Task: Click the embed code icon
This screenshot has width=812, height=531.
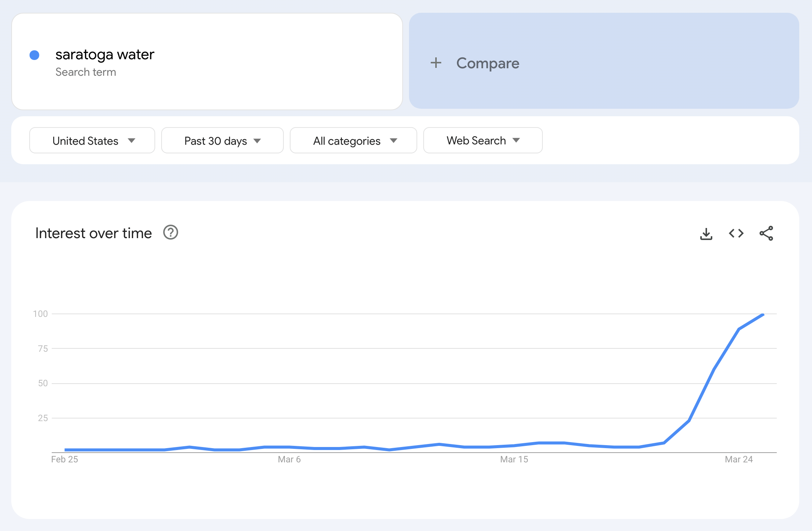Action: 736,234
